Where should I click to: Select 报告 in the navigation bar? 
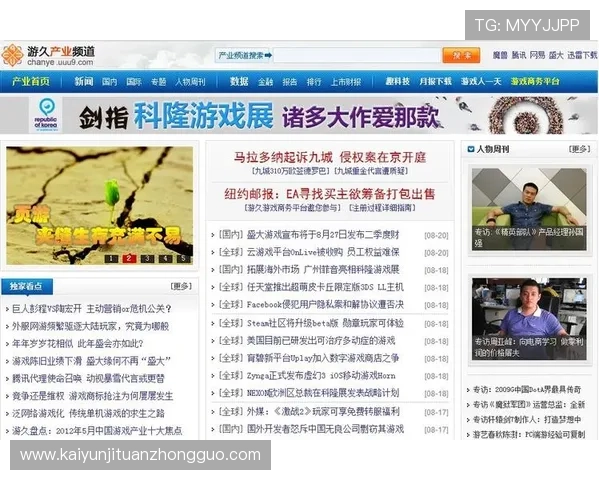pyautogui.click(x=290, y=82)
